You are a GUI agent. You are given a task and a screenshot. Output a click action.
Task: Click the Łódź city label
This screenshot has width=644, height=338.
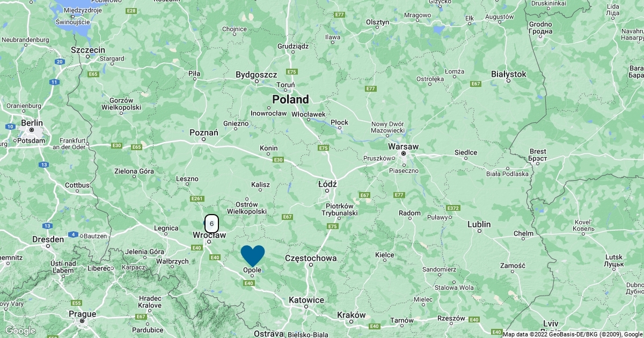point(327,183)
